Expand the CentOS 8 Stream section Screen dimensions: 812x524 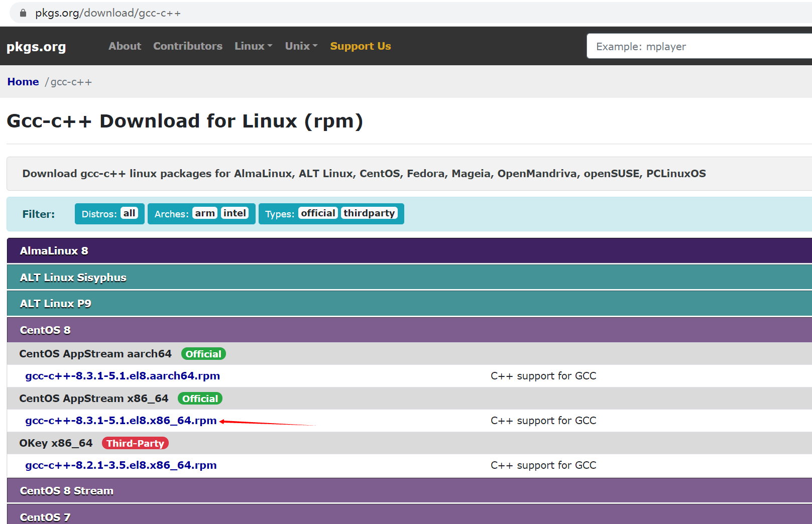click(409, 490)
